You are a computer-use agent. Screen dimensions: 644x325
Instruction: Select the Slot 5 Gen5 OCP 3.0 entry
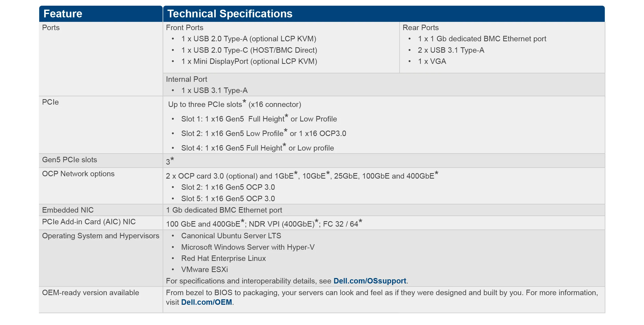coord(228,199)
